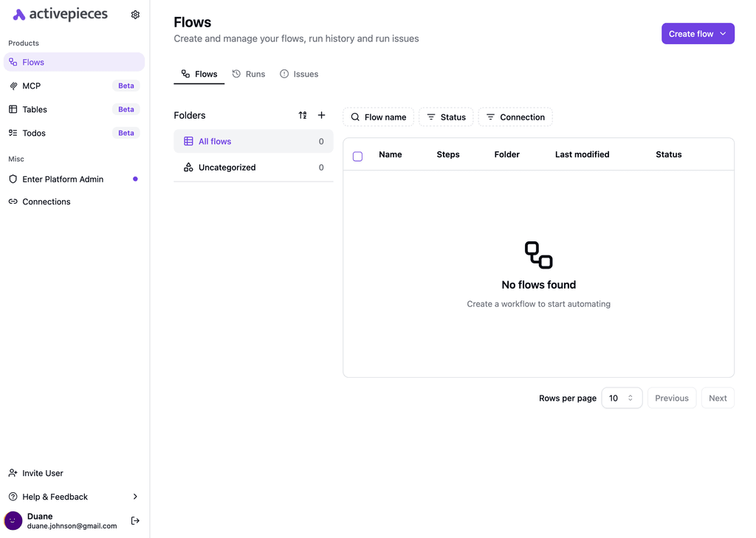Open the Connections page
This screenshot has height=538, width=756.
(x=75, y=201)
